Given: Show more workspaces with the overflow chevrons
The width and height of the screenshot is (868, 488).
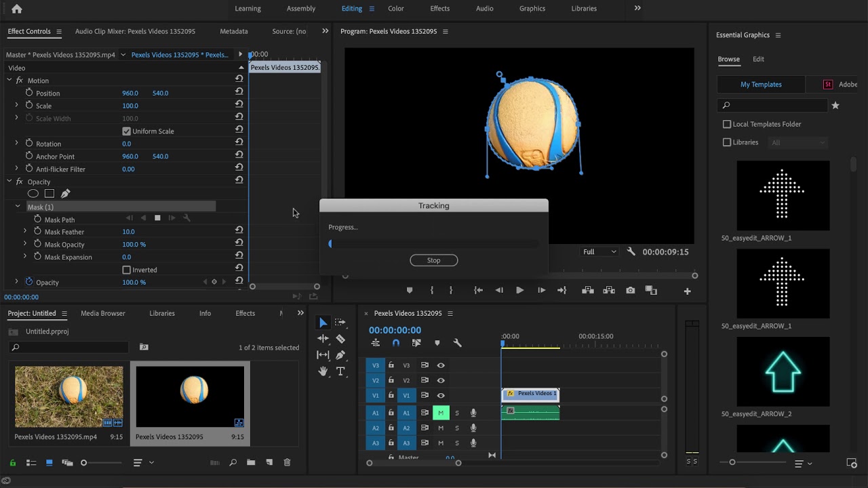Looking at the screenshot, I should tap(637, 8).
